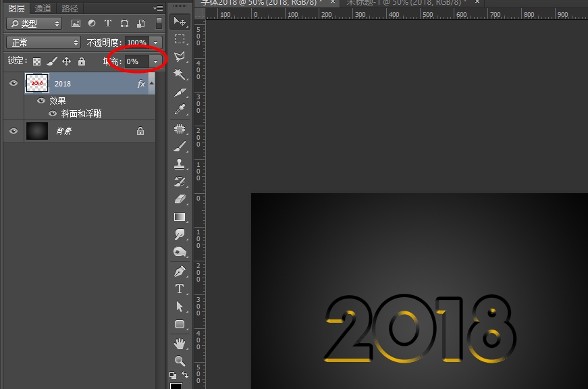This screenshot has height=389, width=588.
Task: Select the 2018 layer thumbnail
Action: click(x=36, y=83)
